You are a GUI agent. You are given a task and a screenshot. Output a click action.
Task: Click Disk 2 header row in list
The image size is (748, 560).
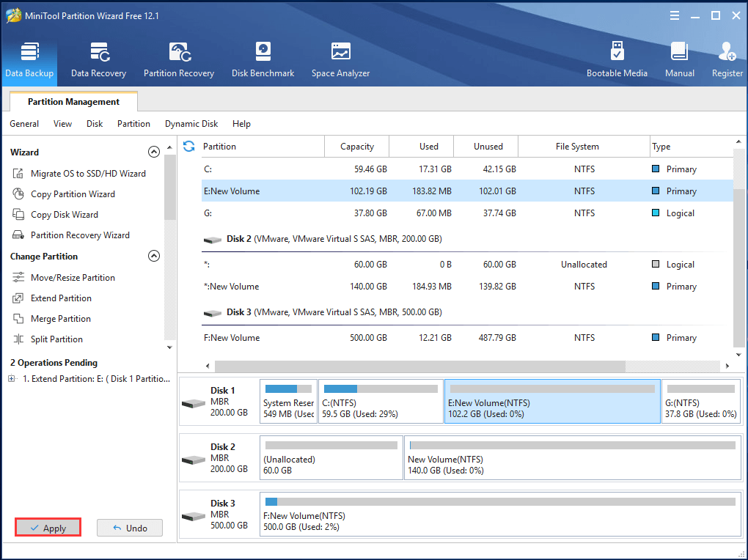tap(467, 239)
